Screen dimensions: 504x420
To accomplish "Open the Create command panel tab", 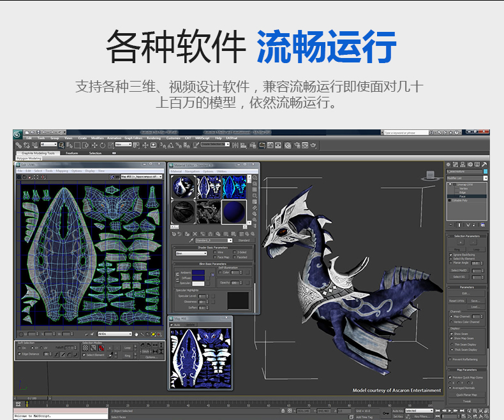I will (x=448, y=164).
